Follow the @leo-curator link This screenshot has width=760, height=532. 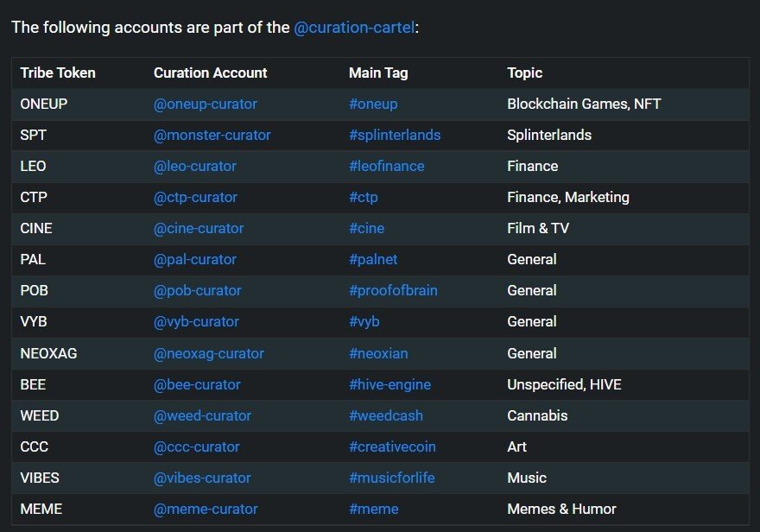click(x=194, y=166)
